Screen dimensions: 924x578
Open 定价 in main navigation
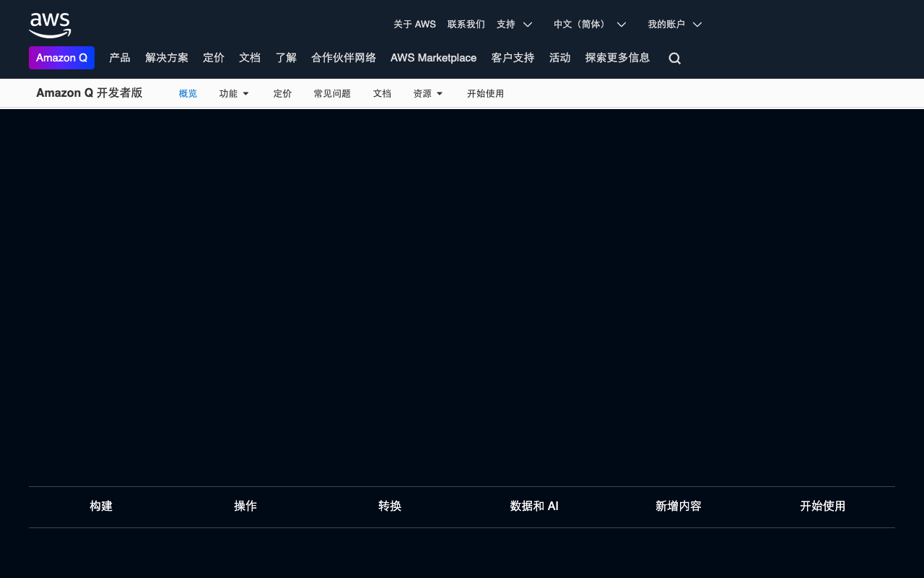point(214,58)
